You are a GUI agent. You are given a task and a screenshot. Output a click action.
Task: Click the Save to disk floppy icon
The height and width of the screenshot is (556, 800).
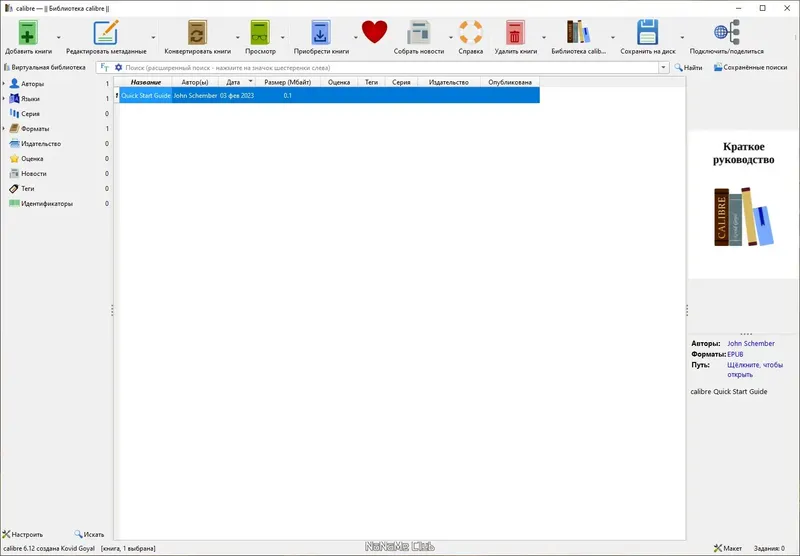647,33
